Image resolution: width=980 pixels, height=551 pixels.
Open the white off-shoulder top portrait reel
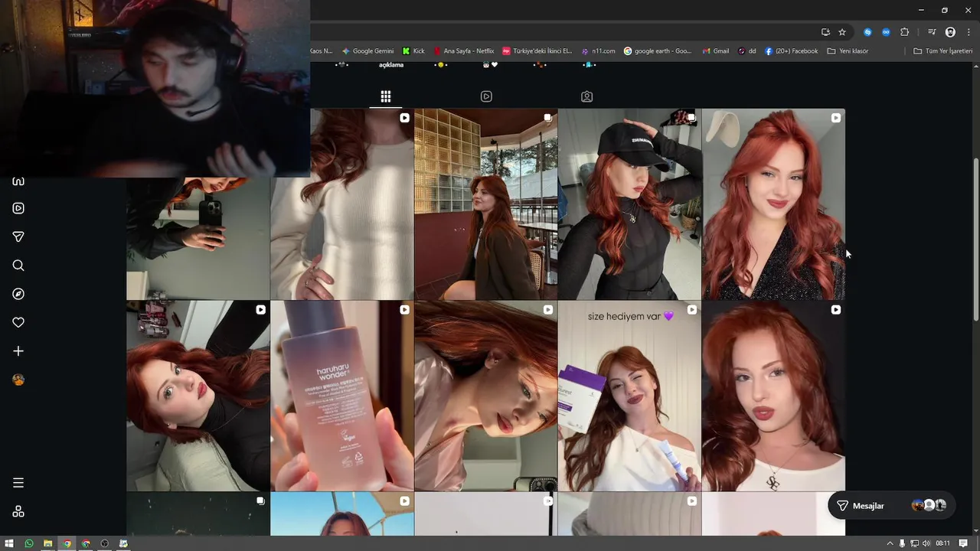(x=773, y=396)
